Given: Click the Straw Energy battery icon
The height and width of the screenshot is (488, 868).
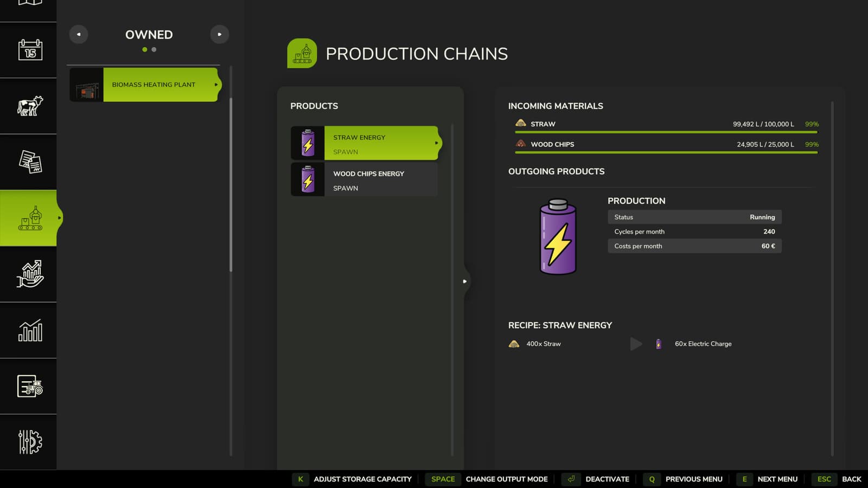Looking at the screenshot, I should click(308, 143).
